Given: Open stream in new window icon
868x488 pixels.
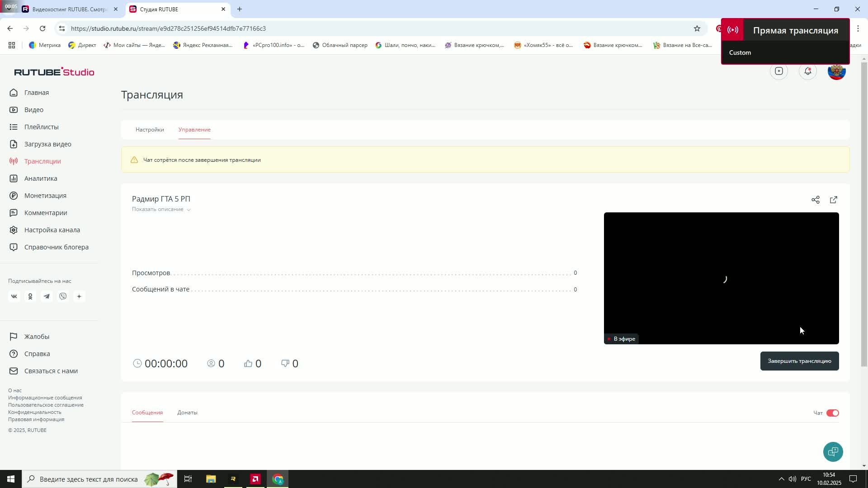Looking at the screenshot, I should pos(833,200).
